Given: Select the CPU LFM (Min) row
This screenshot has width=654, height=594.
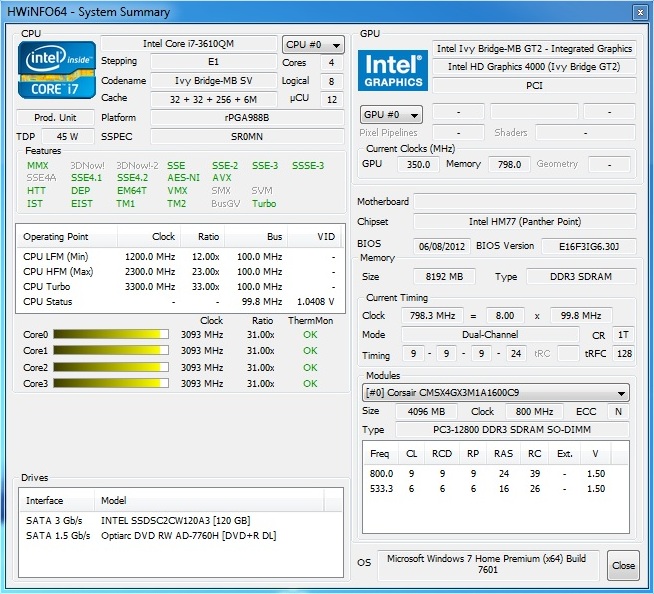Looking at the screenshot, I should click(x=180, y=257).
